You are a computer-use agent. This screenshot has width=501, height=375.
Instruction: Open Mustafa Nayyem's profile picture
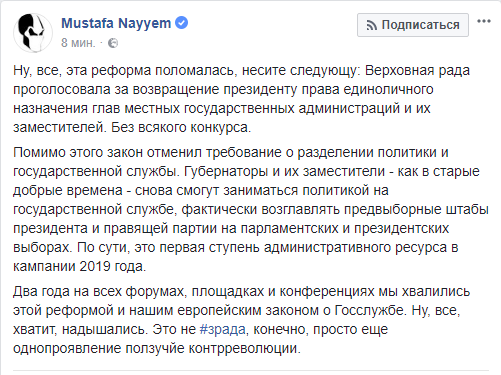(33, 33)
